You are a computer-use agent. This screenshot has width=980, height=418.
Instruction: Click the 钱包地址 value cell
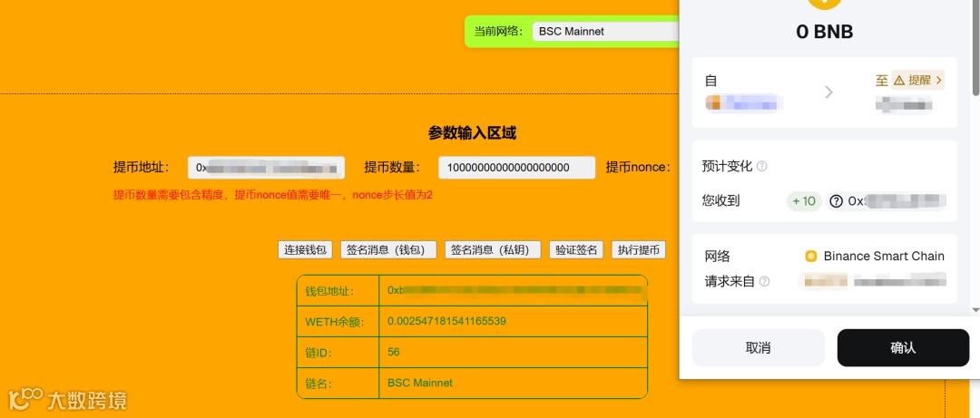(x=513, y=290)
